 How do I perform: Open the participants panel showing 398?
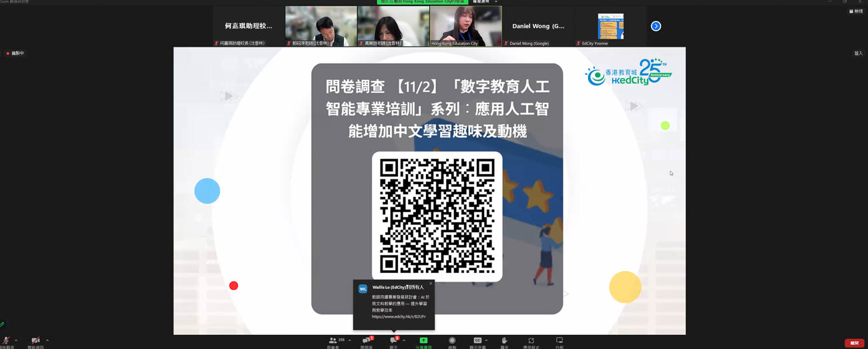(x=333, y=341)
